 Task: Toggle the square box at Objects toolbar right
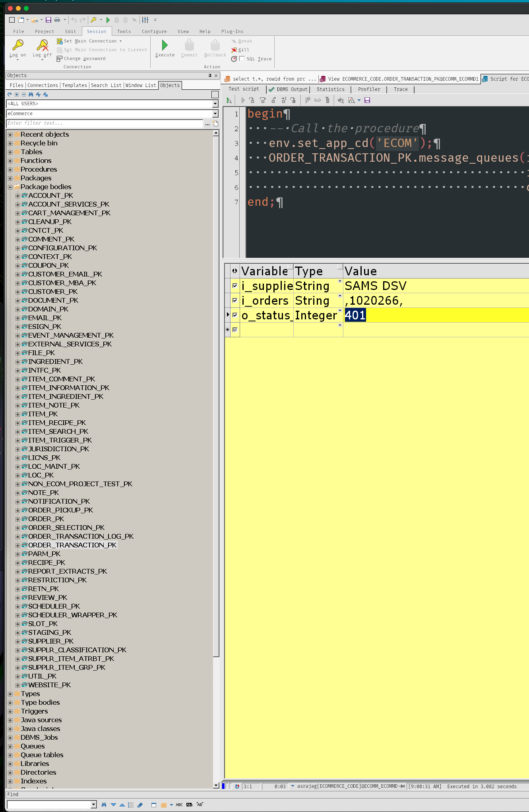point(215,95)
